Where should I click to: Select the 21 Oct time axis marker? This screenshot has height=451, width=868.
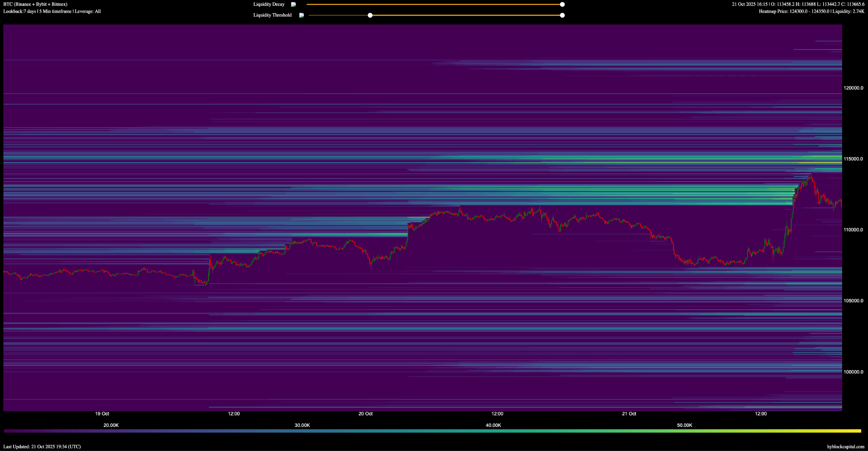pyautogui.click(x=629, y=414)
